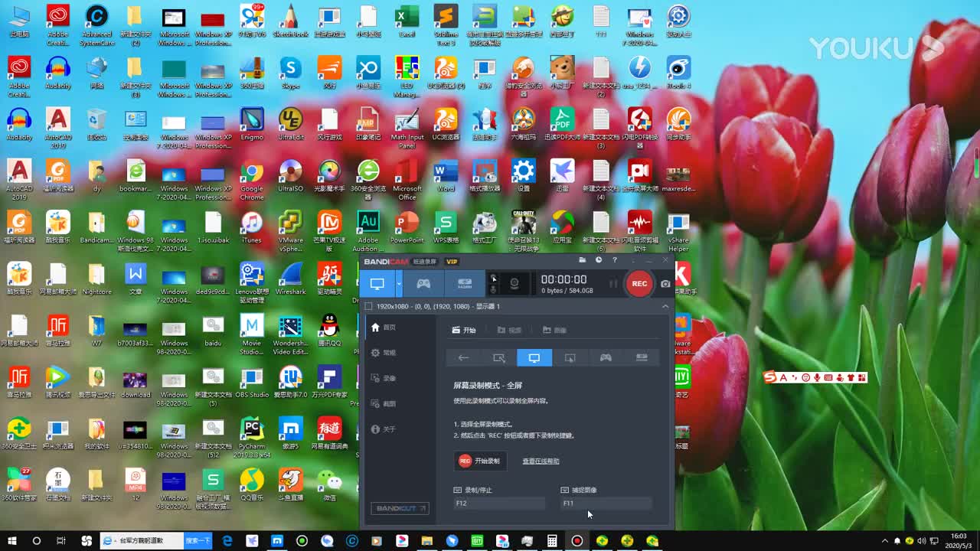Open the PyCharm desktop icon
This screenshot has height=551, width=980.
pos(252,435)
